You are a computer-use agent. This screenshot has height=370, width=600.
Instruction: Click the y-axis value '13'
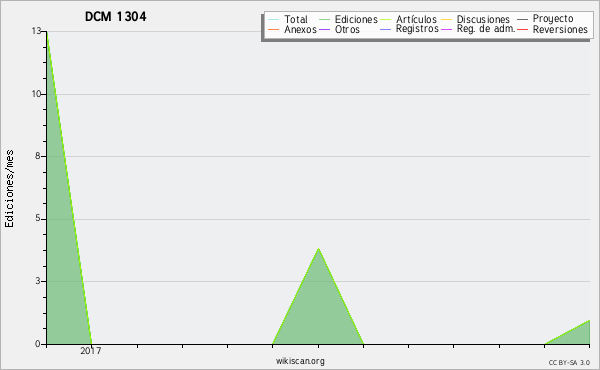(36, 31)
